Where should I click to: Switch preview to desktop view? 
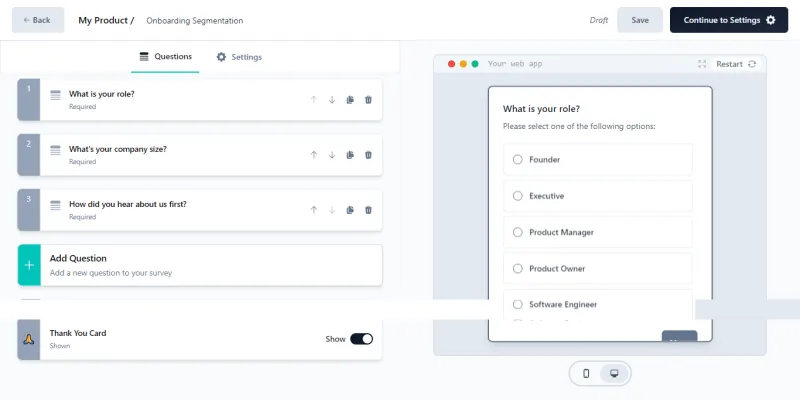point(614,373)
